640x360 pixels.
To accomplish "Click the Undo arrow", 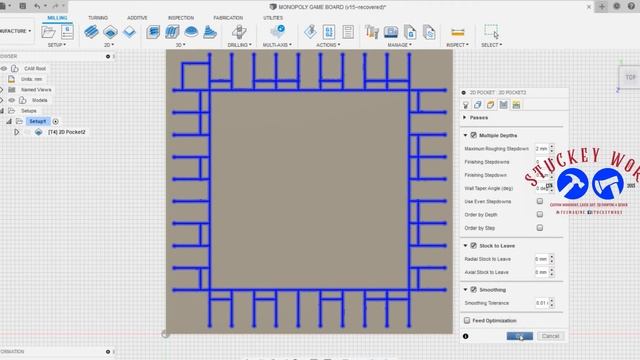I will tap(37, 6).
